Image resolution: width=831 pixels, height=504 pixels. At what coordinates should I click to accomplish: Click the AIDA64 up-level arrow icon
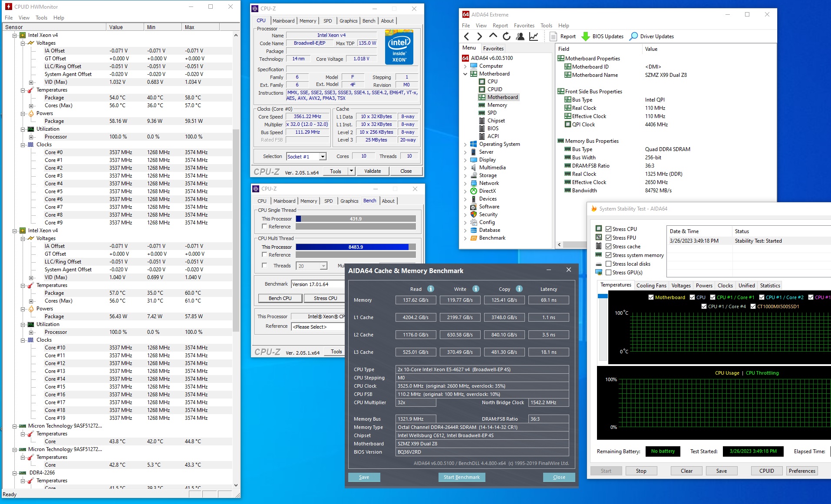pos(493,36)
